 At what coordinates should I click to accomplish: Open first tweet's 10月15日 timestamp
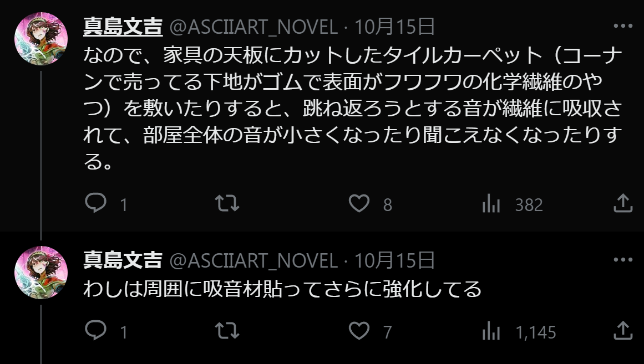click(394, 27)
